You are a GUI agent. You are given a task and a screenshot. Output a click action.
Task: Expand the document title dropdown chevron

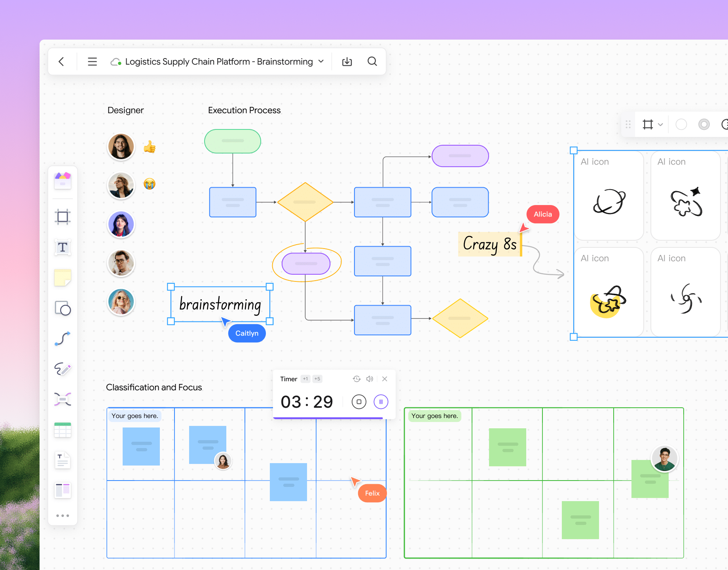[321, 62]
